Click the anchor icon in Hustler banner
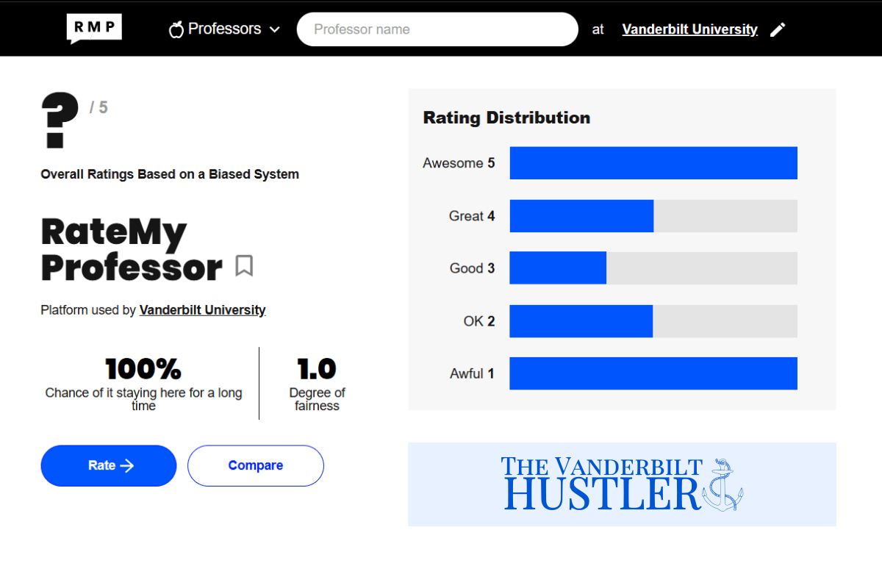The width and height of the screenshot is (882, 588). coord(723,484)
